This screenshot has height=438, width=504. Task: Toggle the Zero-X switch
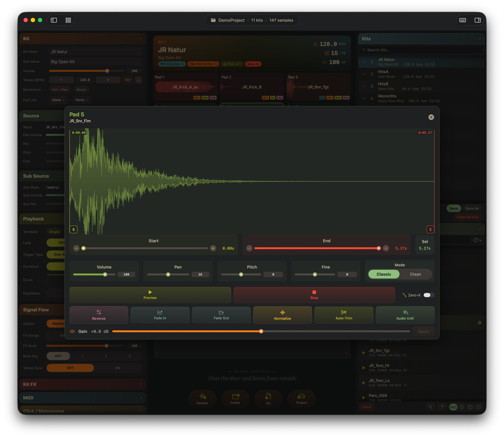[x=428, y=295]
